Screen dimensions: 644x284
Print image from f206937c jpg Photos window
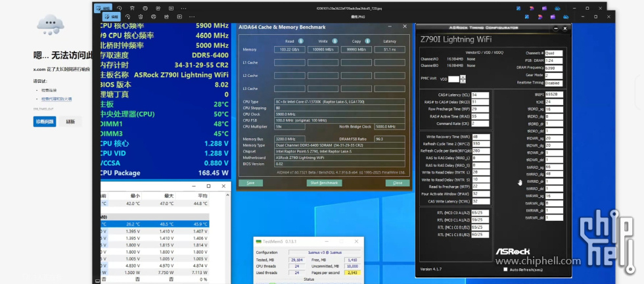coord(145,8)
